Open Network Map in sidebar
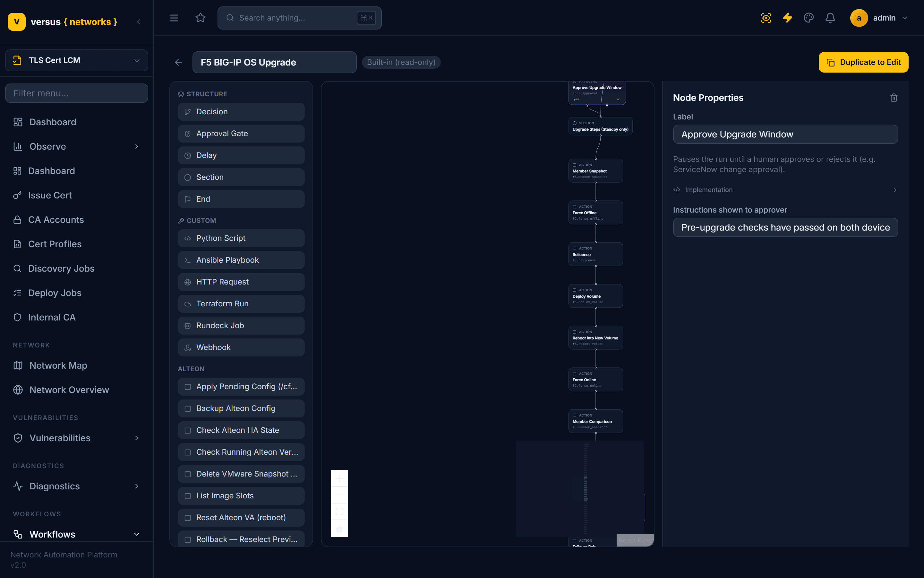Image resolution: width=924 pixels, height=578 pixels. [x=76, y=365]
